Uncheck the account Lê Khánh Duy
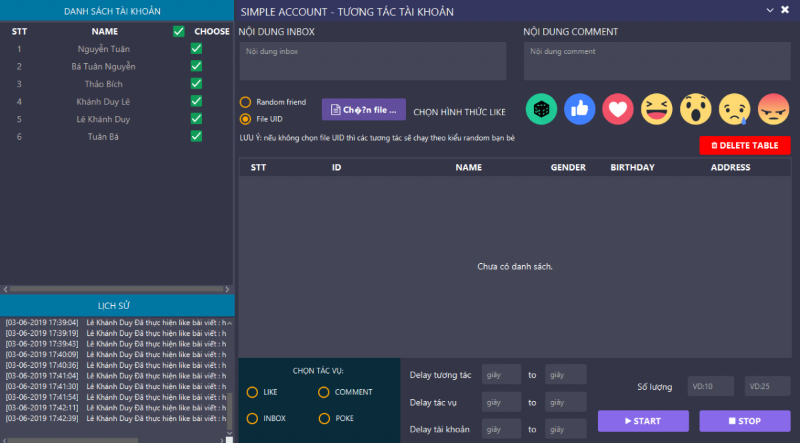 click(196, 118)
